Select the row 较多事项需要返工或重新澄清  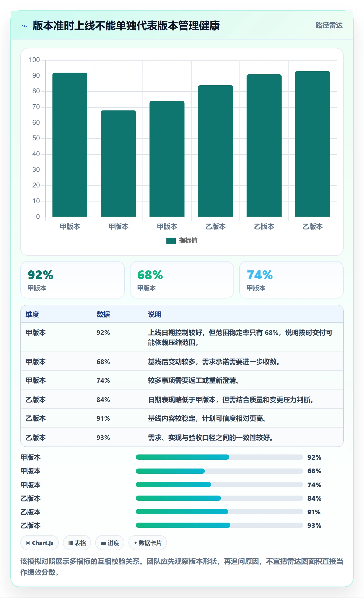coord(182,380)
